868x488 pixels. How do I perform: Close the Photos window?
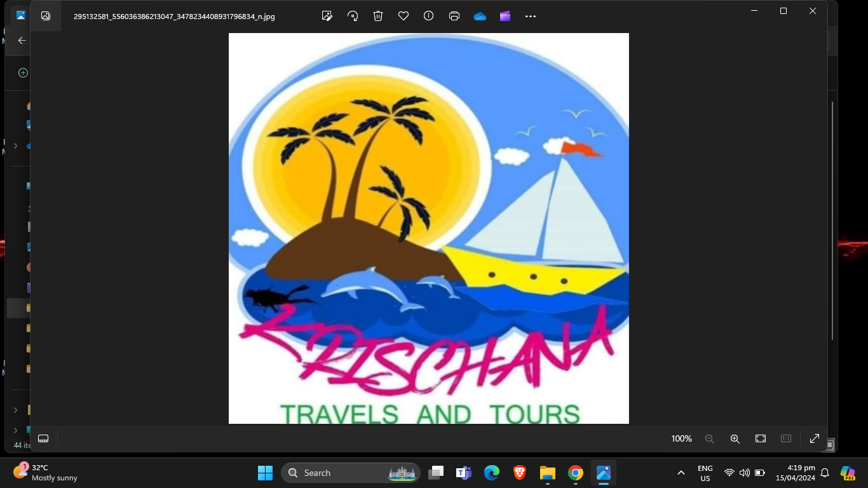click(x=813, y=11)
